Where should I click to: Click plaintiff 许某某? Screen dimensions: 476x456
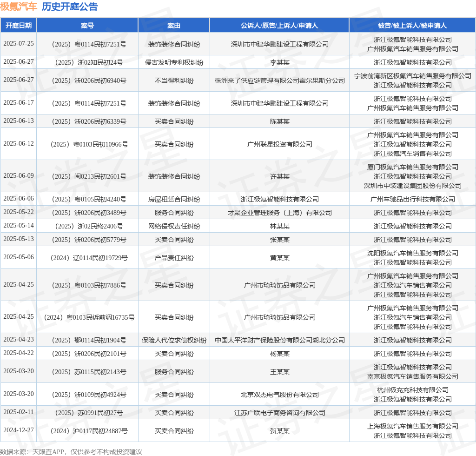[x=279, y=176]
